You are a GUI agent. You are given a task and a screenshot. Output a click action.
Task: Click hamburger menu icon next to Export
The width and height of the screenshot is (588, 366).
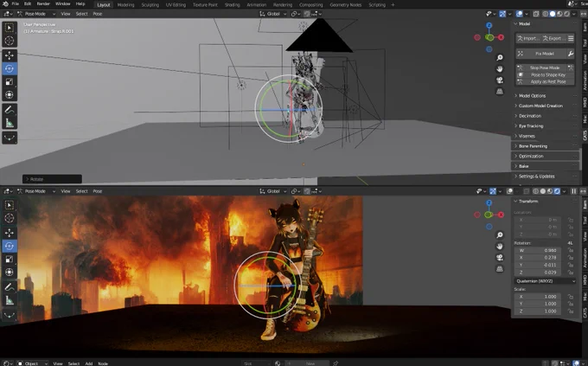[x=571, y=38]
